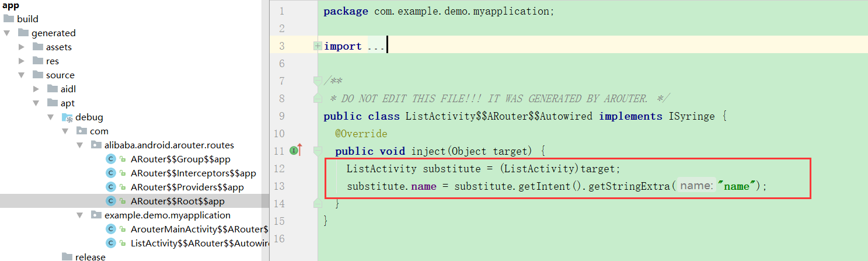The height and width of the screenshot is (261, 868).
Task: Select the debug generated-source folder icon
Action: tap(67, 117)
